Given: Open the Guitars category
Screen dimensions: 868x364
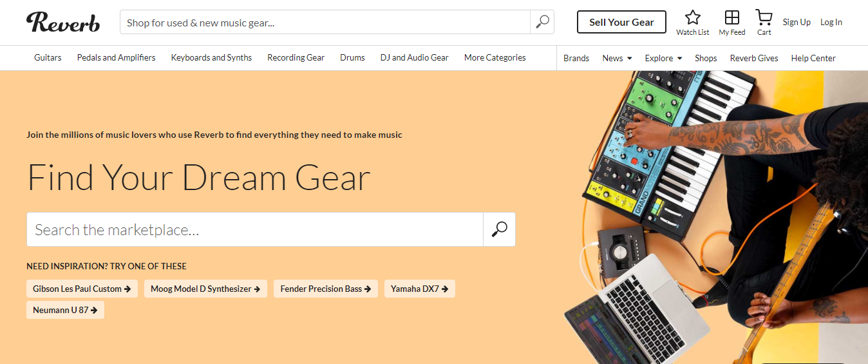Looking at the screenshot, I should coord(48,57).
